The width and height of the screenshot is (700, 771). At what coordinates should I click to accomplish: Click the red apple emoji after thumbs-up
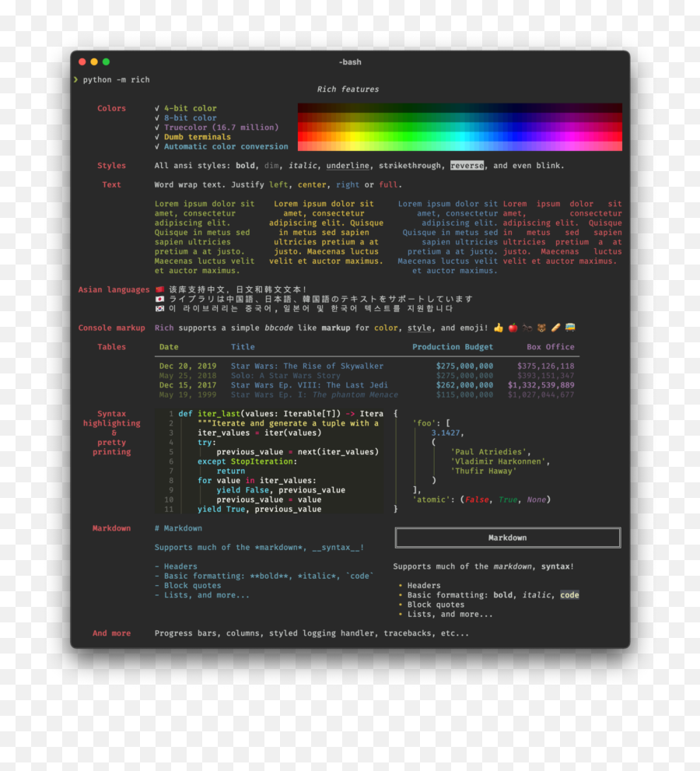click(x=513, y=328)
